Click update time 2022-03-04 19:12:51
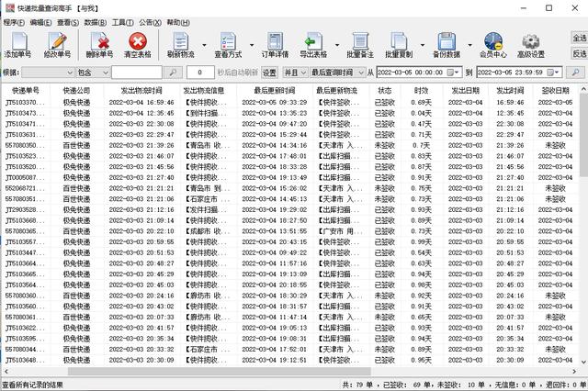 tap(274, 361)
